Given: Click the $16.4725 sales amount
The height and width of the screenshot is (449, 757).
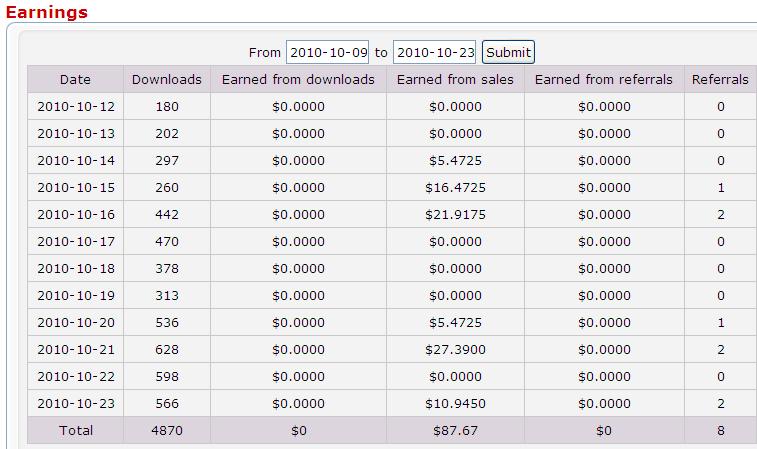Looking at the screenshot, I should coord(455,188).
